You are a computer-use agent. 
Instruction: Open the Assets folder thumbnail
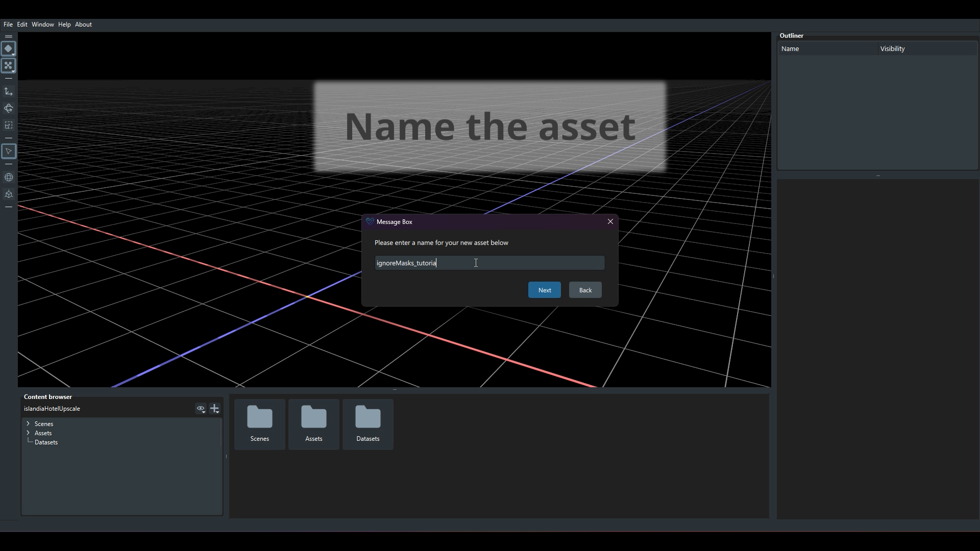pos(314,424)
